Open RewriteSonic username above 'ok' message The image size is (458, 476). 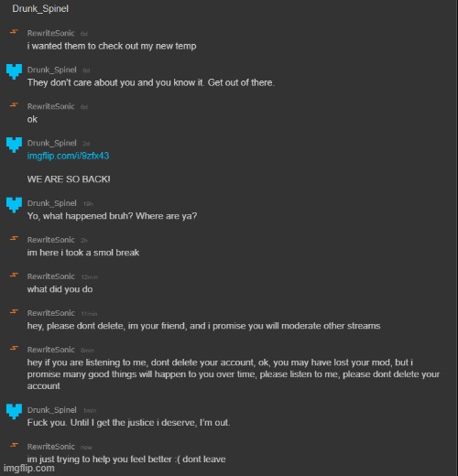tap(51, 106)
